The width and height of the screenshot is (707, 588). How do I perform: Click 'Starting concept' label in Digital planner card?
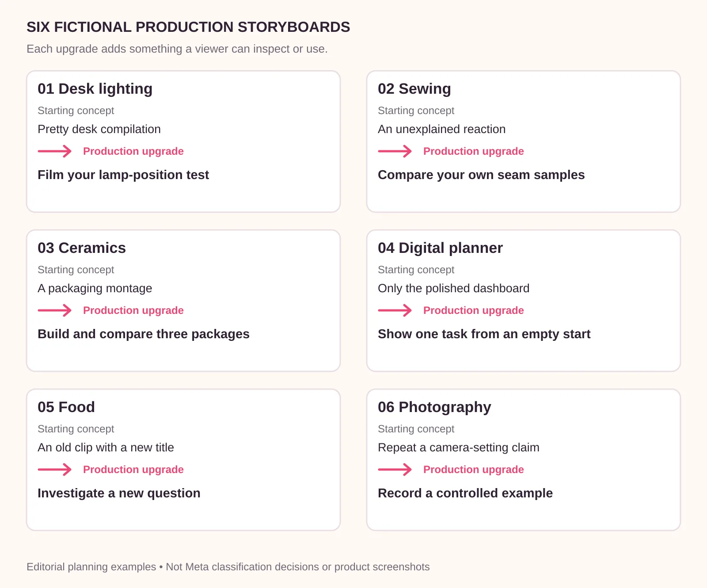pos(416,270)
